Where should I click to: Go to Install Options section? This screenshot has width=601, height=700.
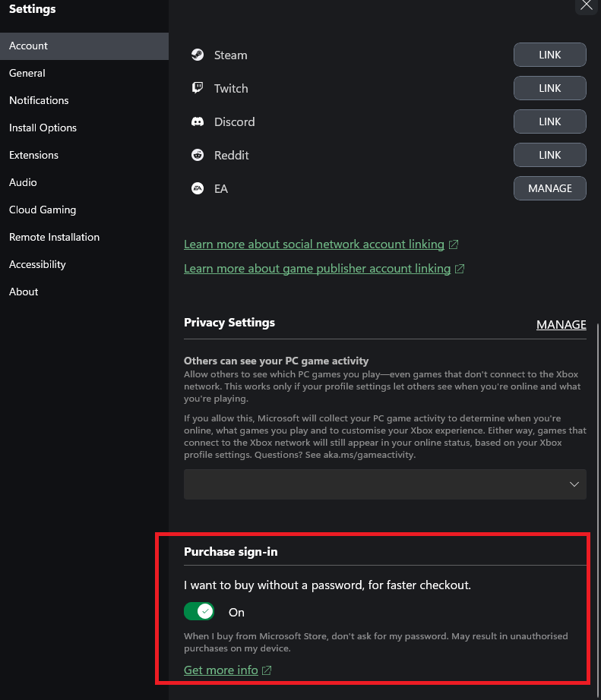click(43, 128)
